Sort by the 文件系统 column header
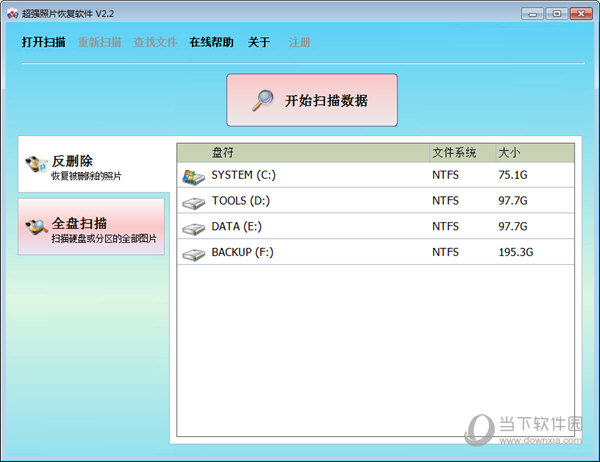 coord(454,153)
